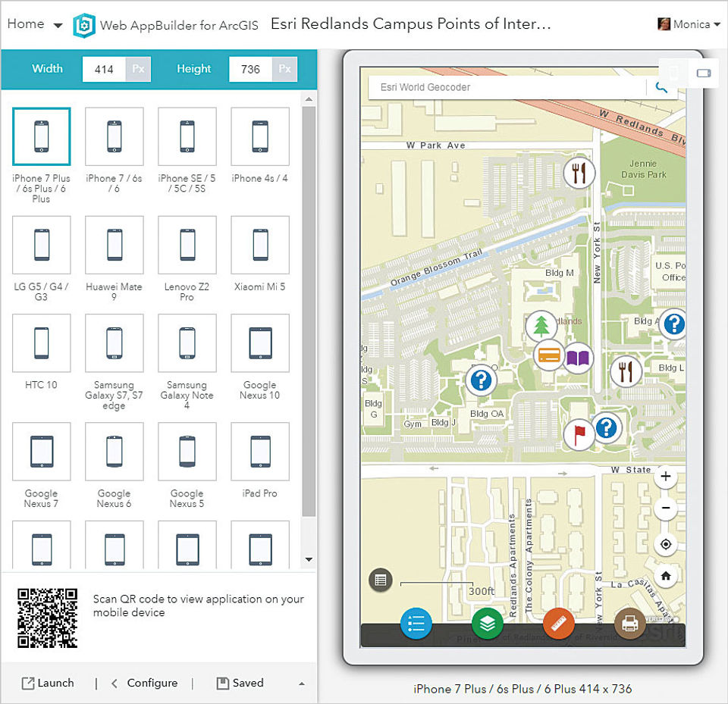Click the red flag marker

(579, 435)
